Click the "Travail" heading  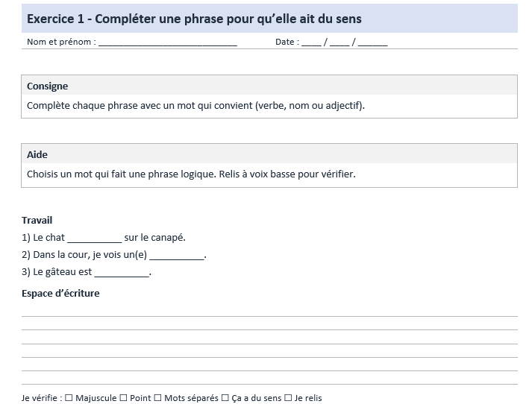[x=37, y=221]
